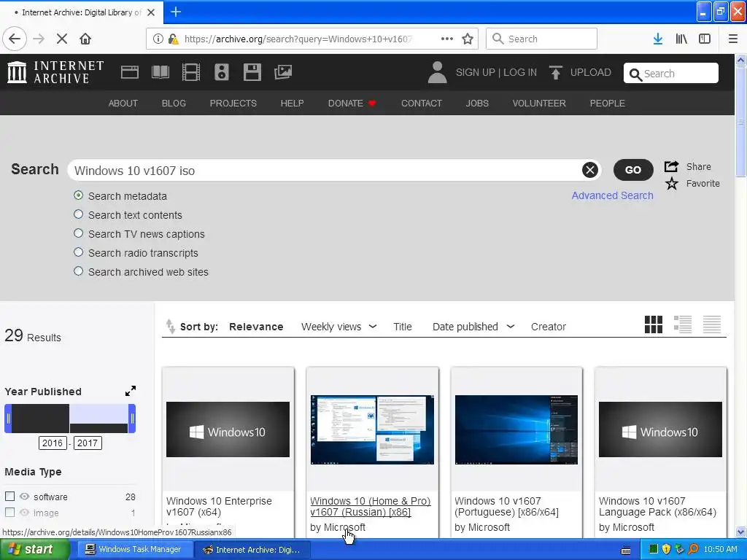Open the Texts book icon

[x=160, y=72]
